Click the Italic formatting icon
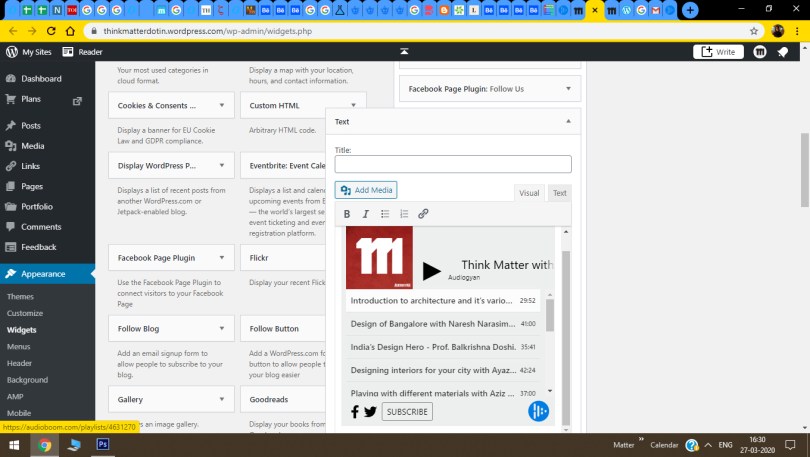This screenshot has width=810, height=457. (366, 214)
